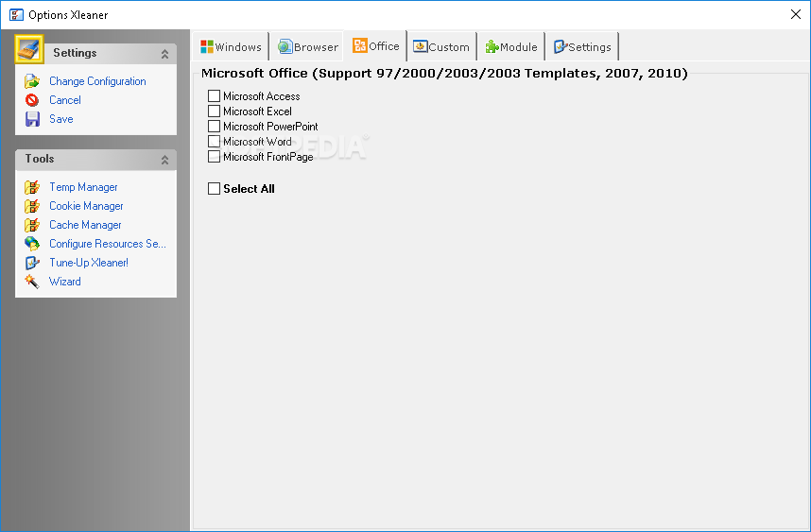Switch to the Settings tab

[582, 47]
